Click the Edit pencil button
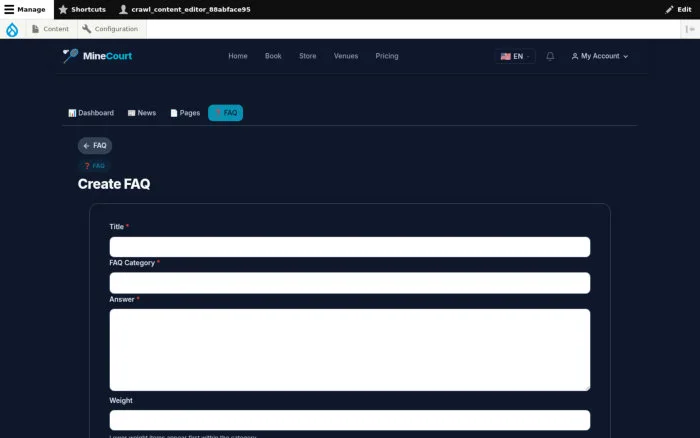The width and height of the screenshot is (700, 438). coord(679,9)
